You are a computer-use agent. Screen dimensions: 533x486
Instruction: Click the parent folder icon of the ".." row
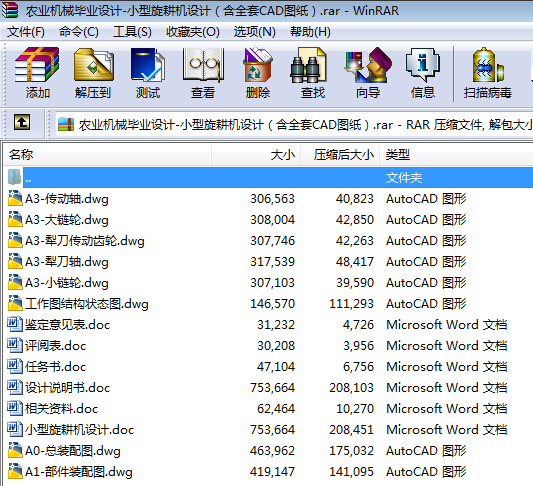[x=14, y=177]
